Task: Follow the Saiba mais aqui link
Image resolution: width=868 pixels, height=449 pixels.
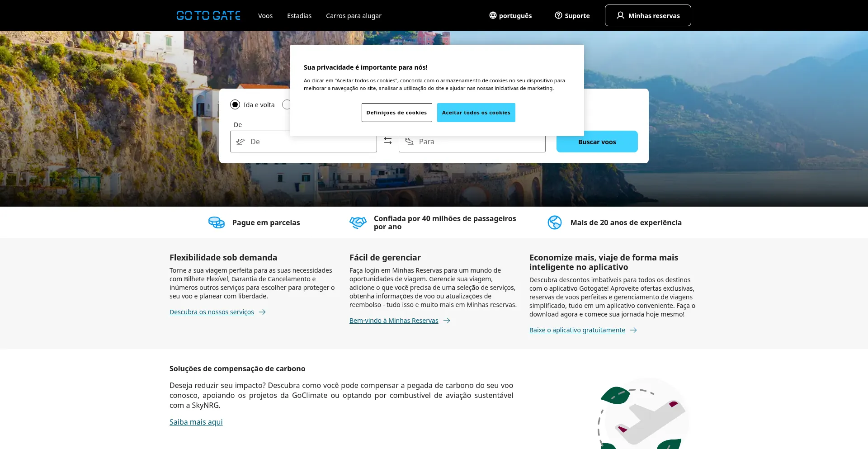Action: point(196,422)
